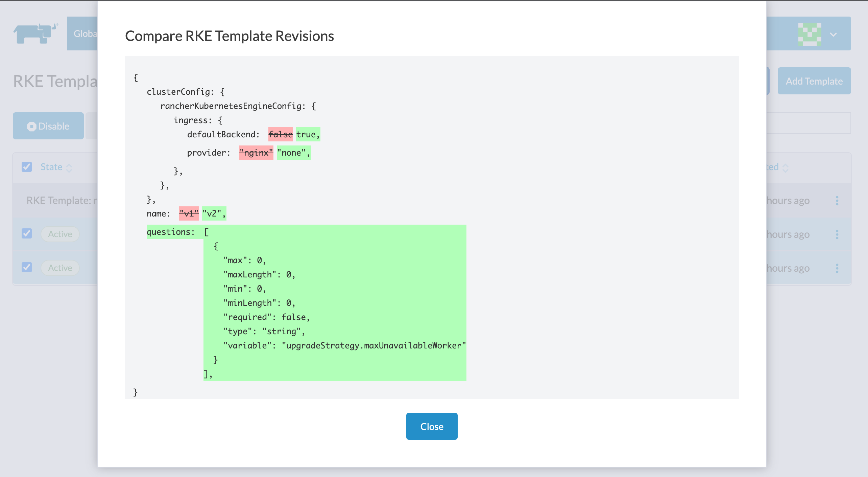Close the Compare RKE Template Revisions dialog
Screen dimensions: 868x477
tap(432, 426)
